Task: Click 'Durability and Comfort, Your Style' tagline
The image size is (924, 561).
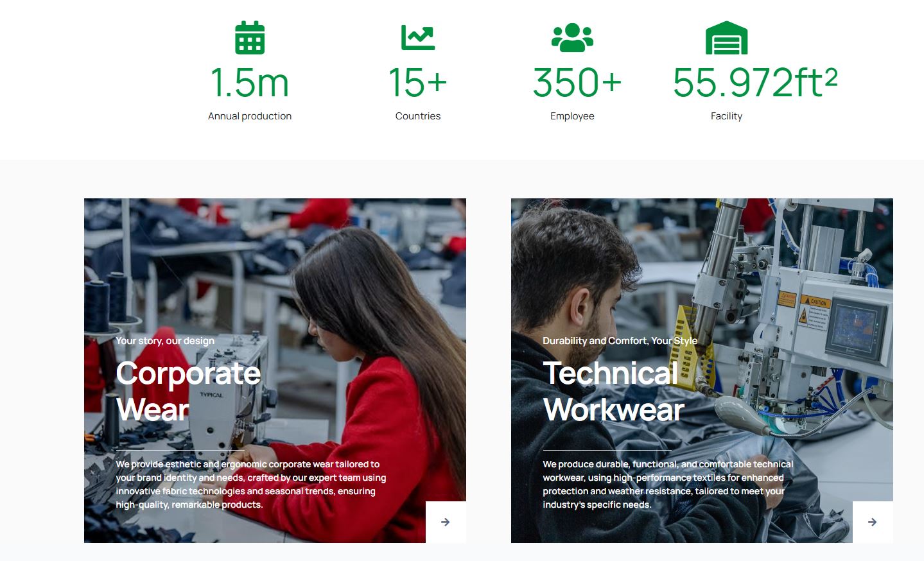Action: coord(620,341)
